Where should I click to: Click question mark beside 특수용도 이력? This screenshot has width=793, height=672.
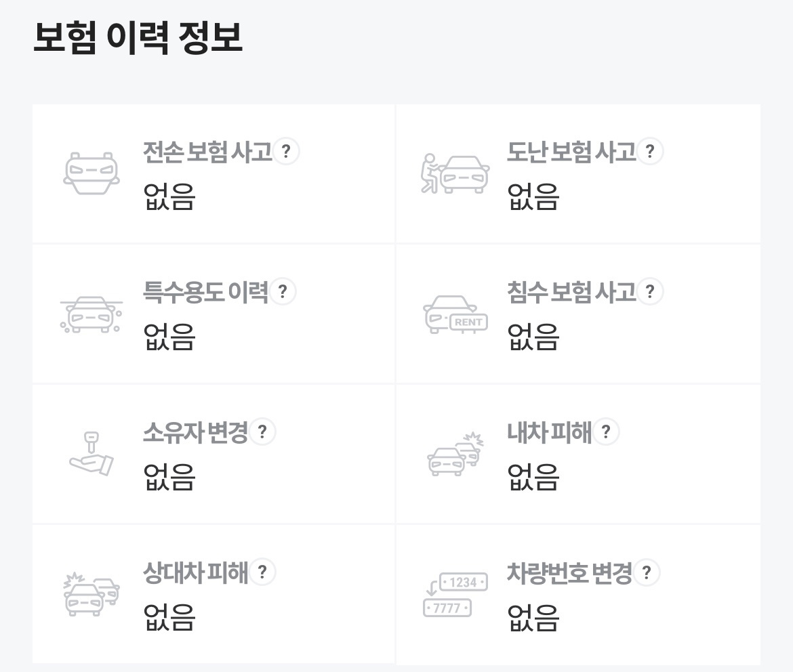(283, 291)
